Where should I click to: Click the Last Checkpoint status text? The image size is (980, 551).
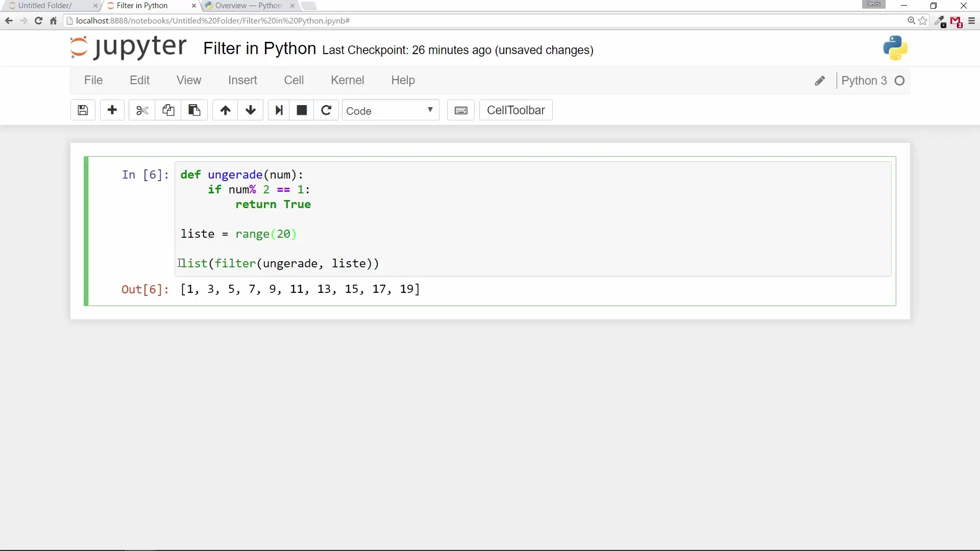point(458,50)
